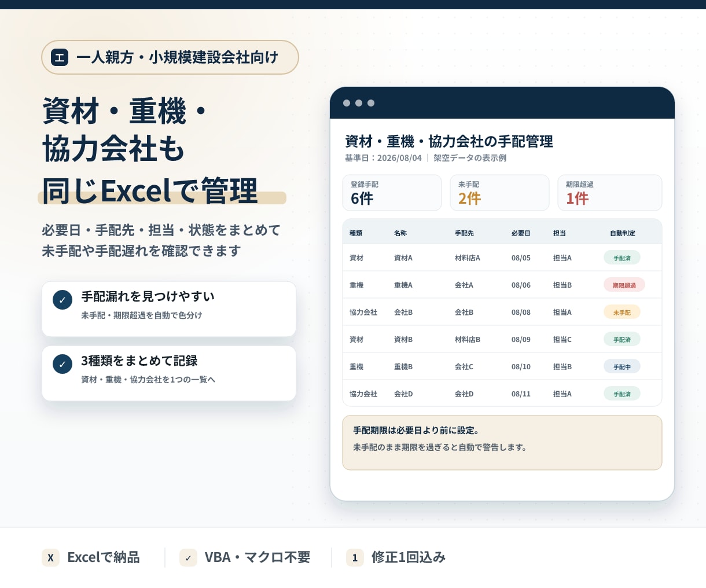Click the 手配中 badge in the 重機B row
706x588 pixels.
click(622, 366)
